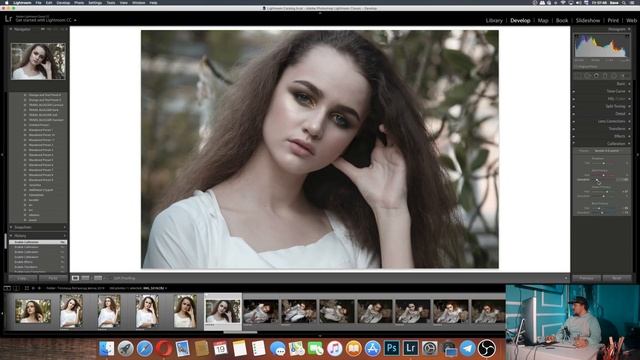Click the Reset button
The height and width of the screenshot is (360, 640).
pyautogui.click(x=617, y=278)
